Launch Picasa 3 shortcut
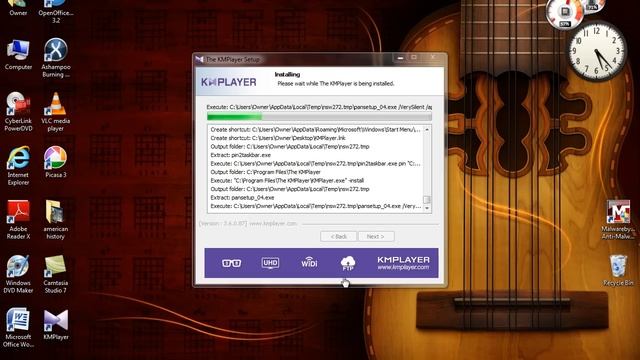The height and width of the screenshot is (360, 640). (56, 162)
